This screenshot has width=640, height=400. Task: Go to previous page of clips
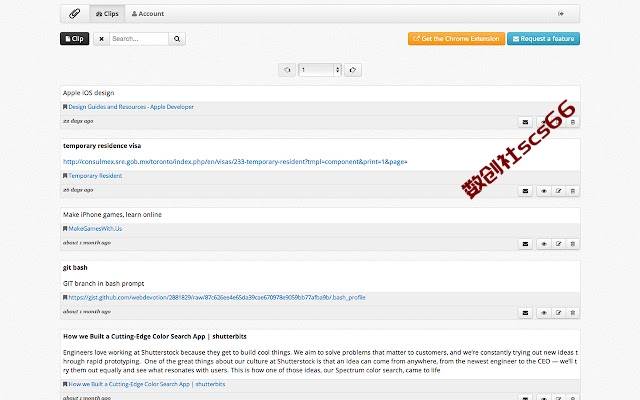[x=287, y=70]
